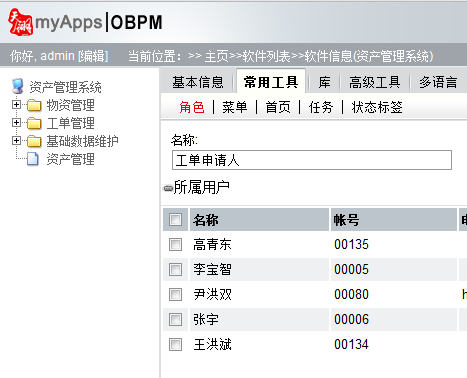467x378 pixels.
Task: Check the box for 张宇
Action: point(175,320)
